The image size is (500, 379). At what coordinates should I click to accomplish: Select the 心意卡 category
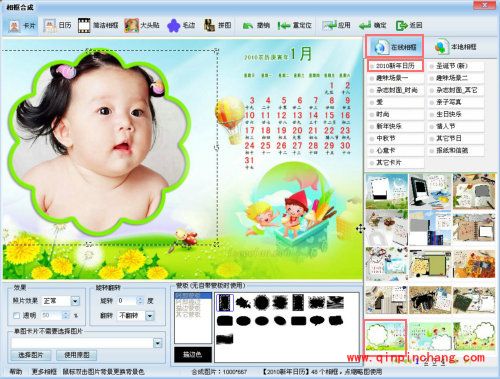point(396,150)
